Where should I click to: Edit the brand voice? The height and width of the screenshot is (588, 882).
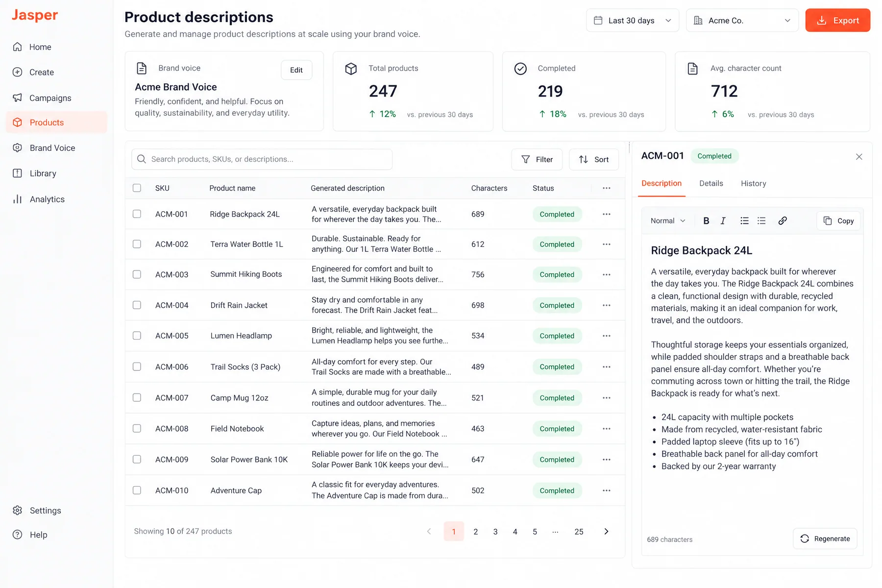296,70
